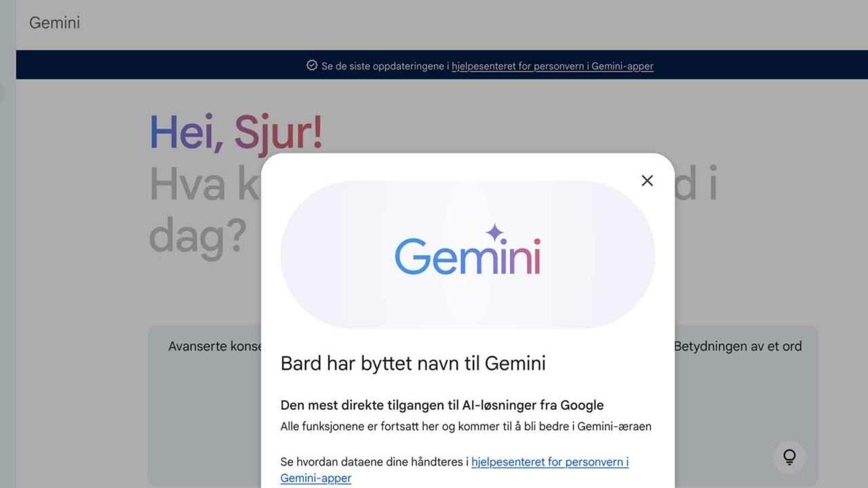This screenshot has width=868, height=488.
Task: Open the hjelpesenteret for personvern link in the dialog
Action: pyautogui.click(x=454, y=470)
